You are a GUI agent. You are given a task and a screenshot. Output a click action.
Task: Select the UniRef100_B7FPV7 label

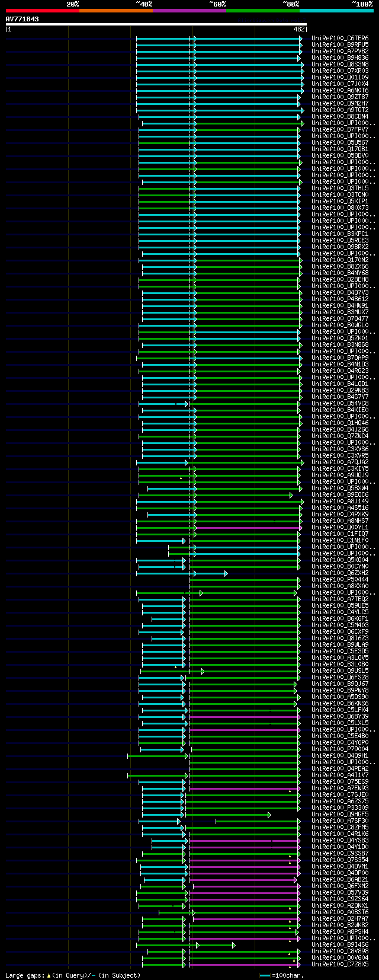[340, 130]
